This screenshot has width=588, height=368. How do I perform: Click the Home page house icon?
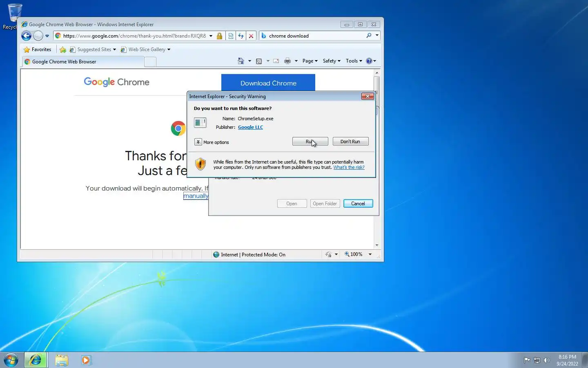(x=241, y=61)
